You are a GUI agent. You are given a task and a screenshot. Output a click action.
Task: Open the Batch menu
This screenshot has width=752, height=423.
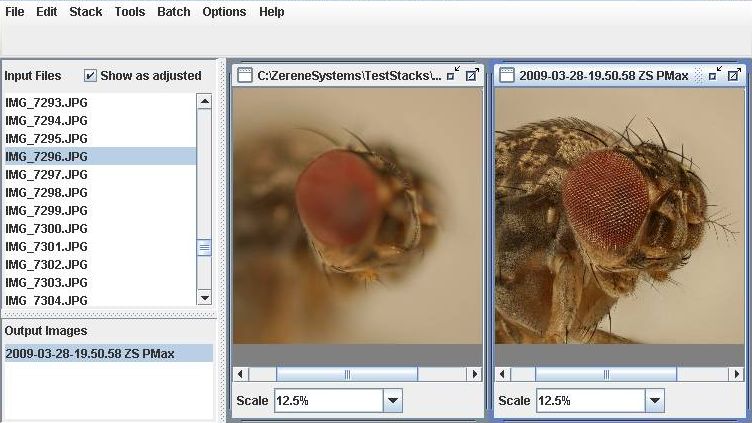174,12
